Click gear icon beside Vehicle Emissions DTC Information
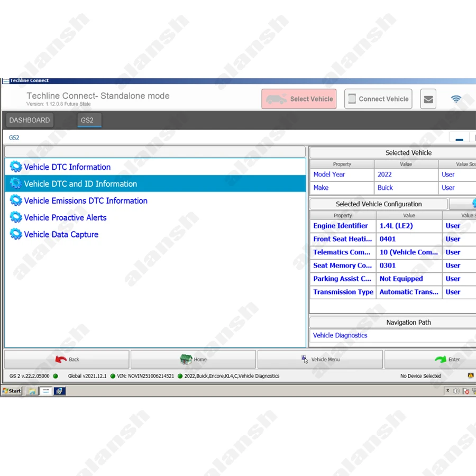476x476 pixels. coord(16,200)
